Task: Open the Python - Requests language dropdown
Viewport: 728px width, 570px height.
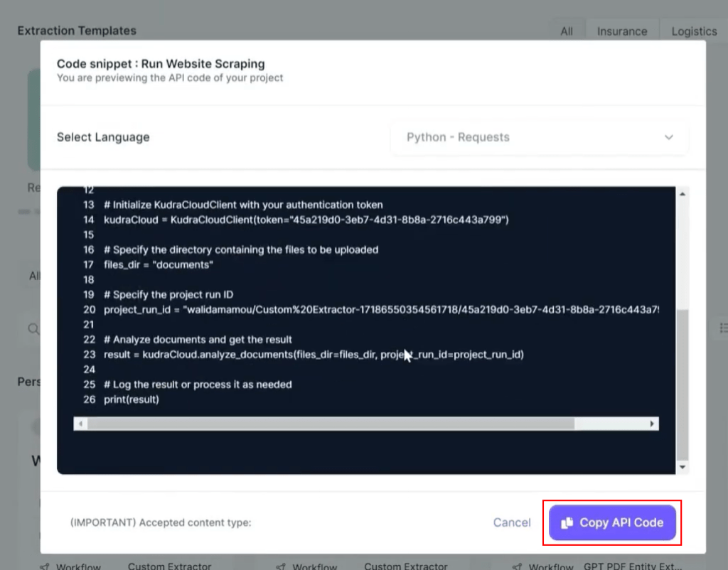Action: tap(538, 137)
